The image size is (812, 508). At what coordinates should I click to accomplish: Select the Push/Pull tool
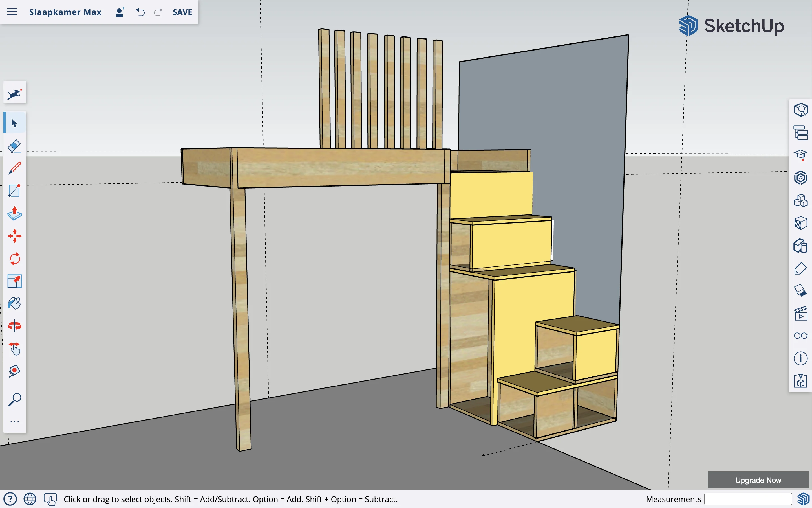pos(14,213)
